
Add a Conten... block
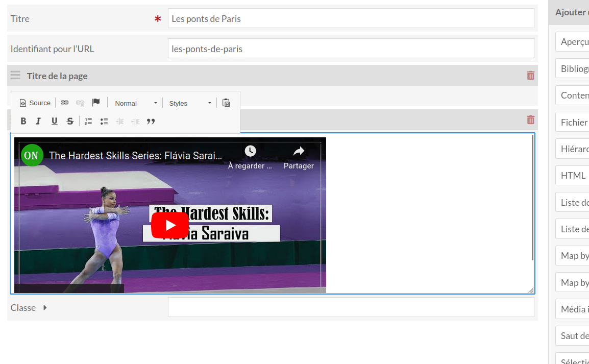click(572, 95)
